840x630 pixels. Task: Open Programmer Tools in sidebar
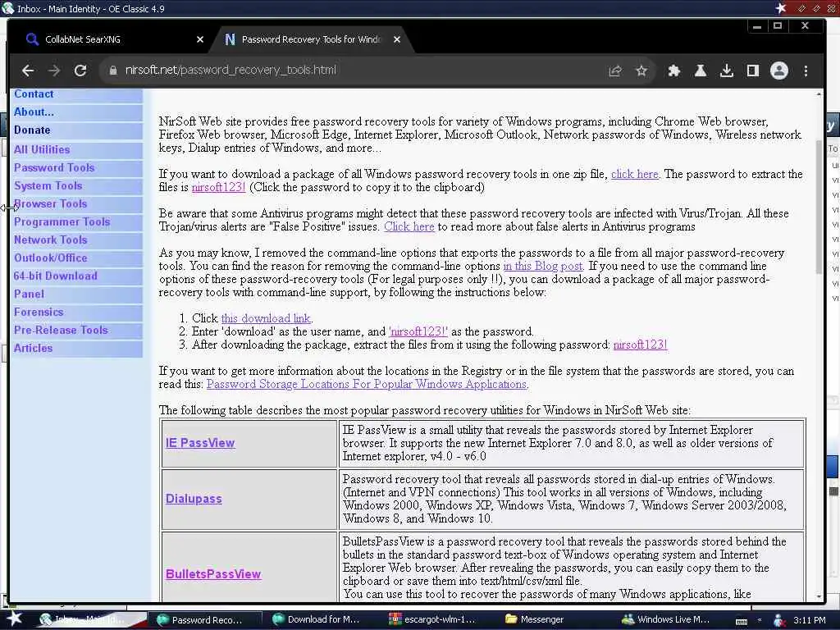pyautogui.click(x=62, y=221)
